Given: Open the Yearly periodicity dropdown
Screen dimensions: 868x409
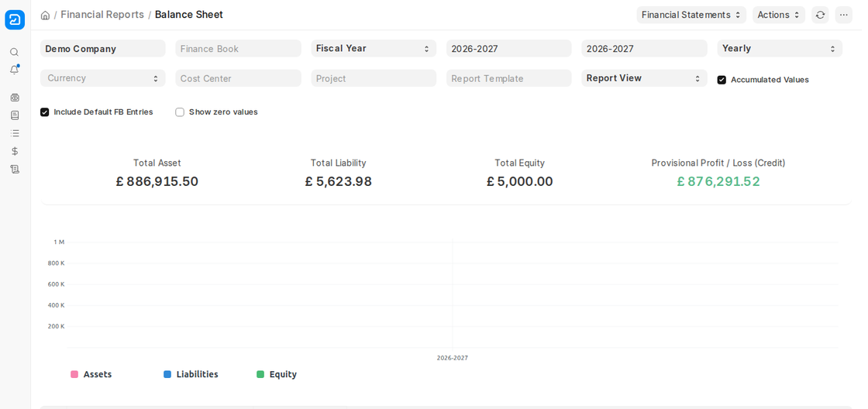Looking at the screenshot, I should pos(780,48).
